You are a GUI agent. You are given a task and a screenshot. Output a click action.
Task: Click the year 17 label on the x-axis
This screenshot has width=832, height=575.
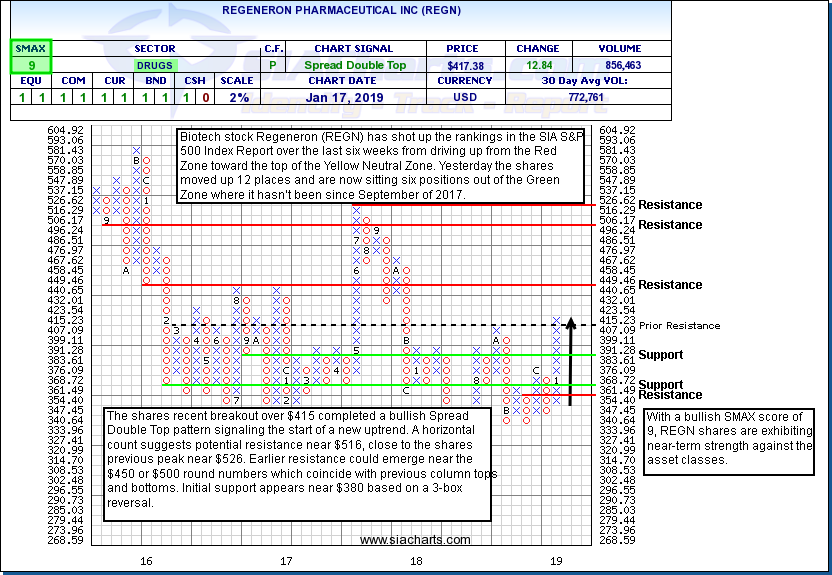[x=286, y=561]
